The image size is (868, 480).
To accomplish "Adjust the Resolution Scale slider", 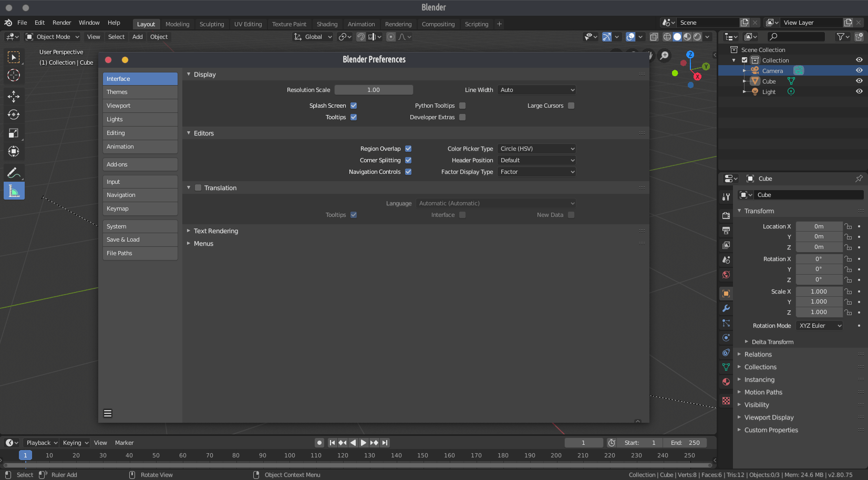I will pos(374,90).
